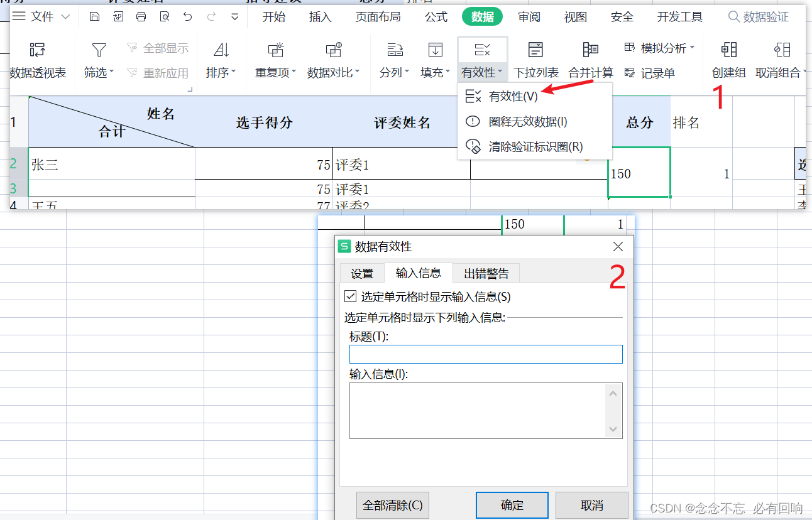Click 记录单 in the ribbon
This screenshot has height=520, width=812.
pyautogui.click(x=650, y=73)
